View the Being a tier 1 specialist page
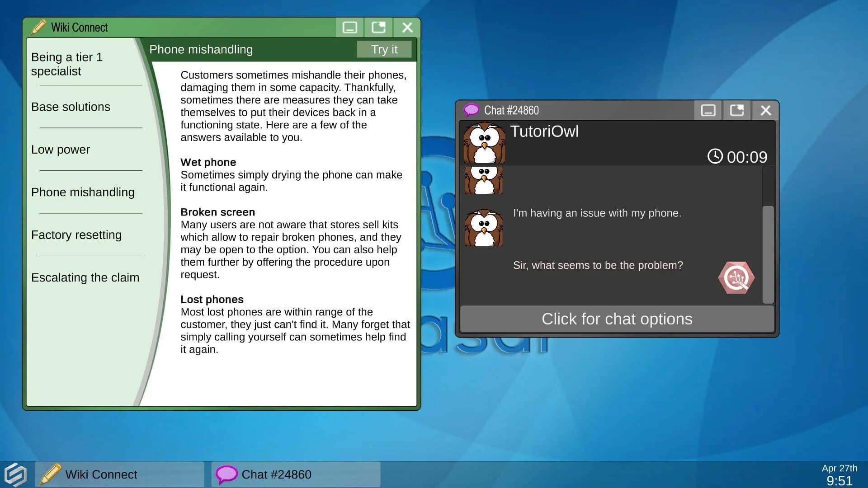 point(67,64)
